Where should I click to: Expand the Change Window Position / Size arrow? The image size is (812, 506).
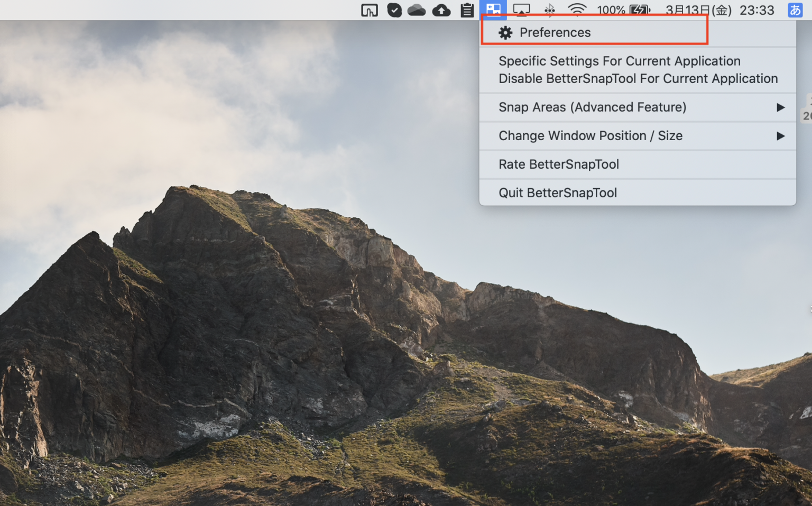(780, 136)
